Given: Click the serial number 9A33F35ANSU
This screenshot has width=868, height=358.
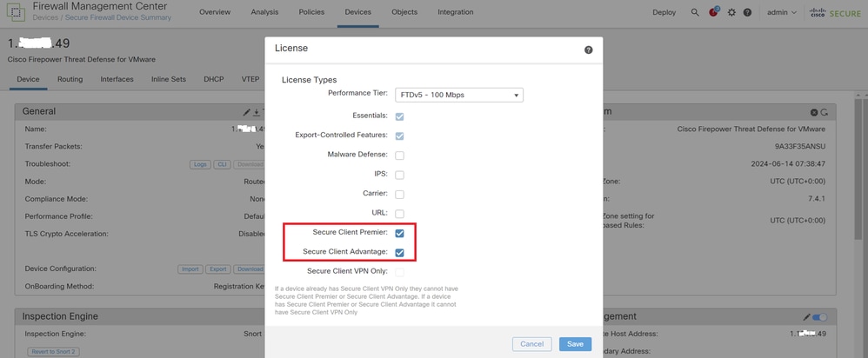Looking at the screenshot, I should (x=800, y=147).
